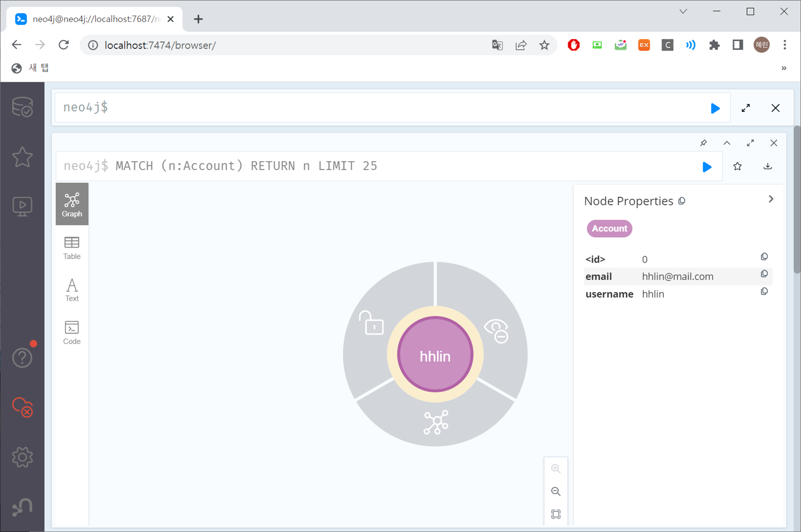801x532 pixels.
Task: Open the Guides sidebar panel icon
Action: [x=22, y=206]
